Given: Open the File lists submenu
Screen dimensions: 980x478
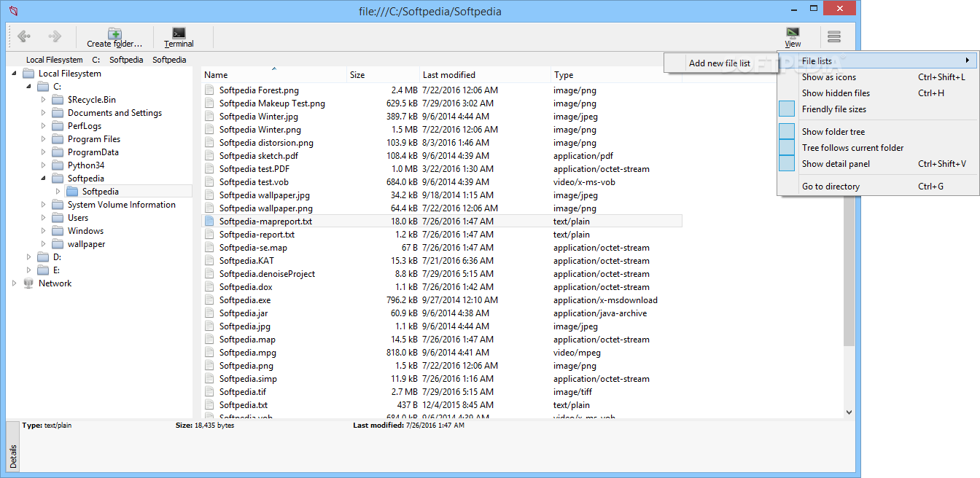Looking at the screenshot, I should (x=878, y=61).
